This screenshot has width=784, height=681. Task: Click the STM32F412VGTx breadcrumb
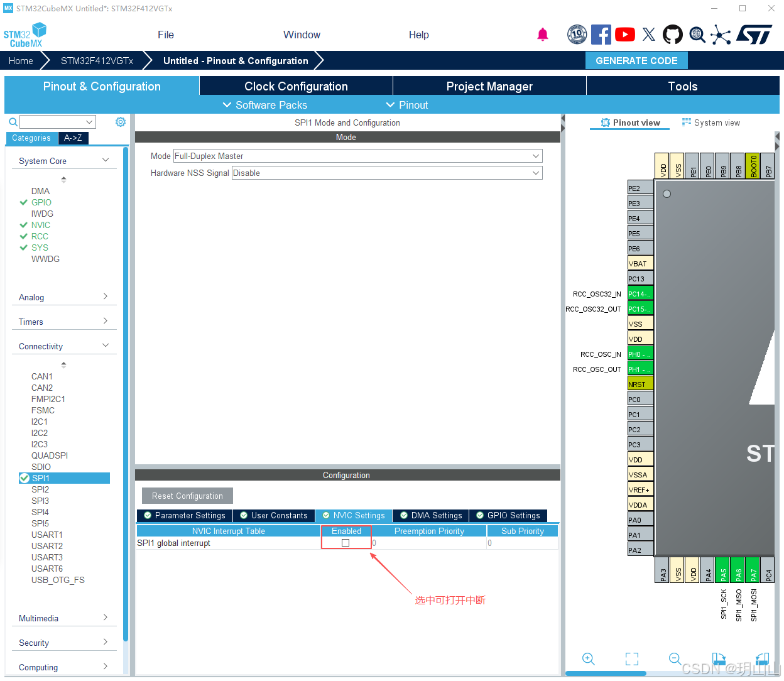pos(97,60)
